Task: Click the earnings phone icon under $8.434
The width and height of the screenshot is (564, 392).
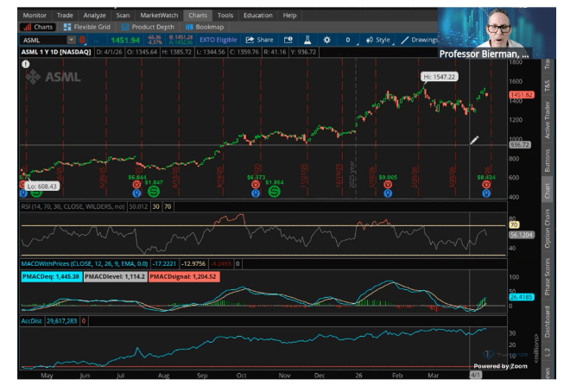Action: (x=486, y=185)
